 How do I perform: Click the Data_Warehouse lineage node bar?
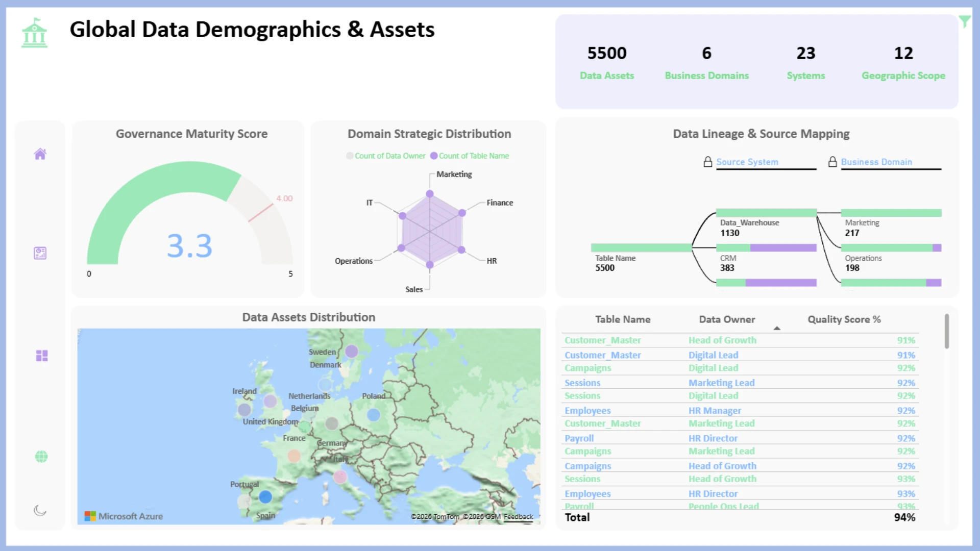766,213
